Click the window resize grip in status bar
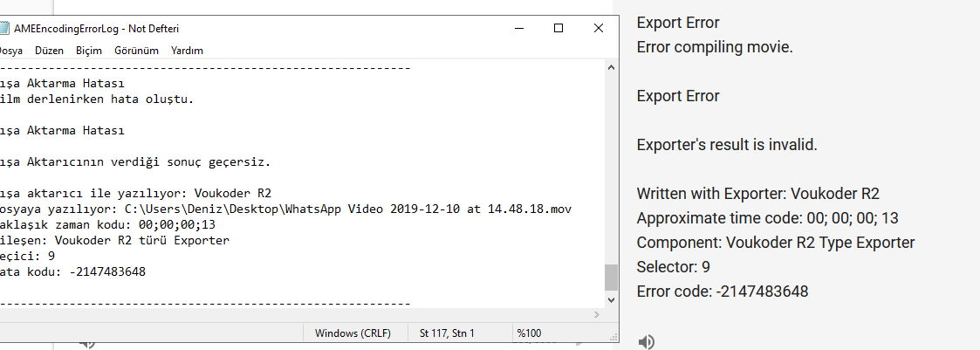The width and height of the screenshot is (980, 350). click(x=613, y=337)
